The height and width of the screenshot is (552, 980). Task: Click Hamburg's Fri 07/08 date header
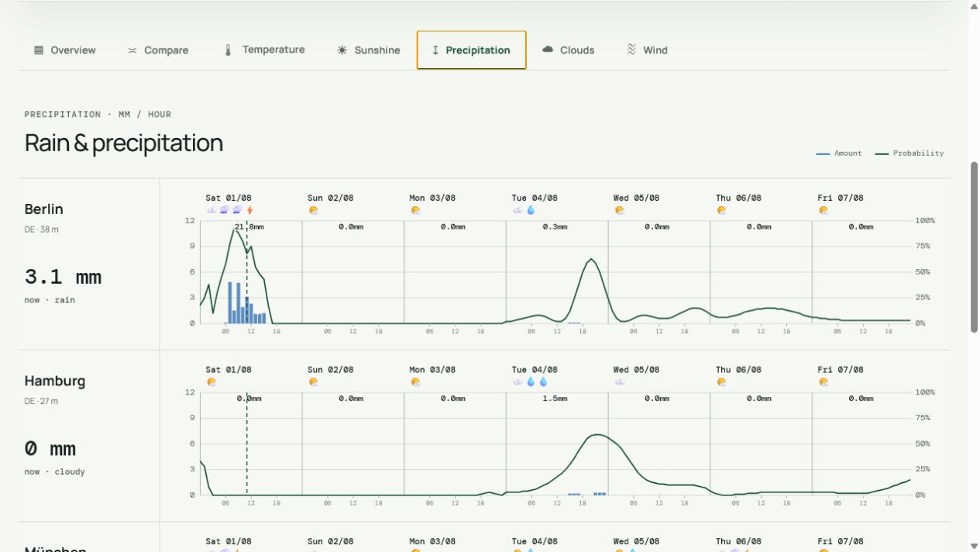pos(841,370)
